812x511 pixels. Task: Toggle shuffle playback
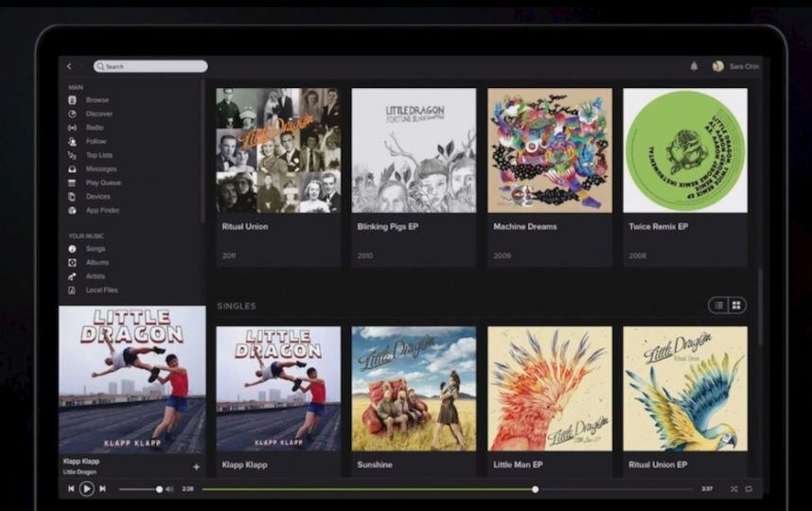click(733, 489)
